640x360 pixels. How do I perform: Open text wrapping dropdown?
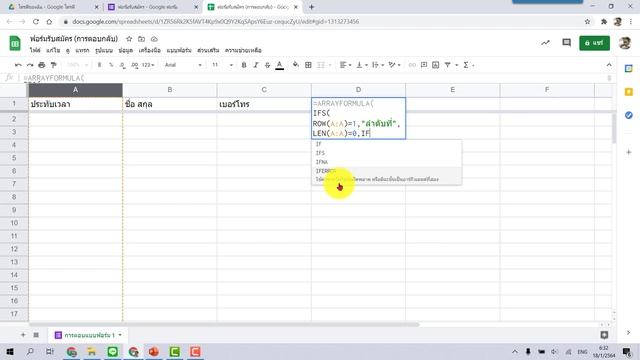tap(378, 65)
